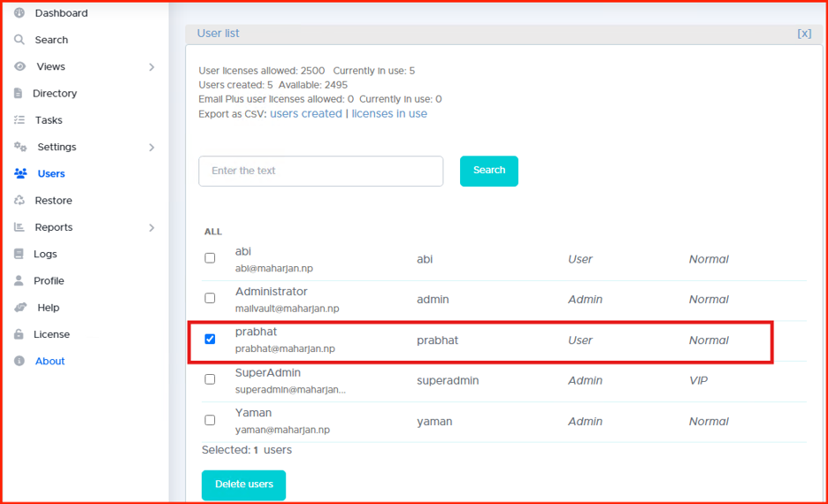Click the Restore recycle icon

[x=19, y=200]
